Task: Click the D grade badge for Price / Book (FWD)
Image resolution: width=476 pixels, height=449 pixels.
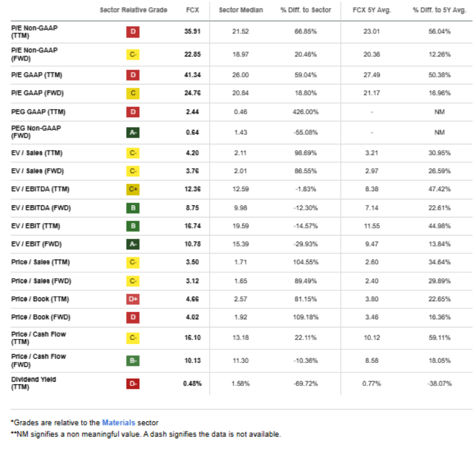Action: pos(133,317)
